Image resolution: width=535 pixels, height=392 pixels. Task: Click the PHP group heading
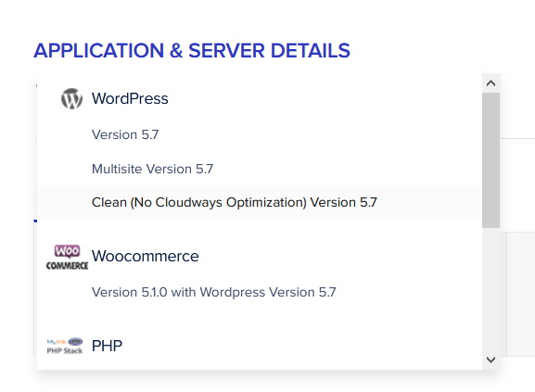click(107, 346)
